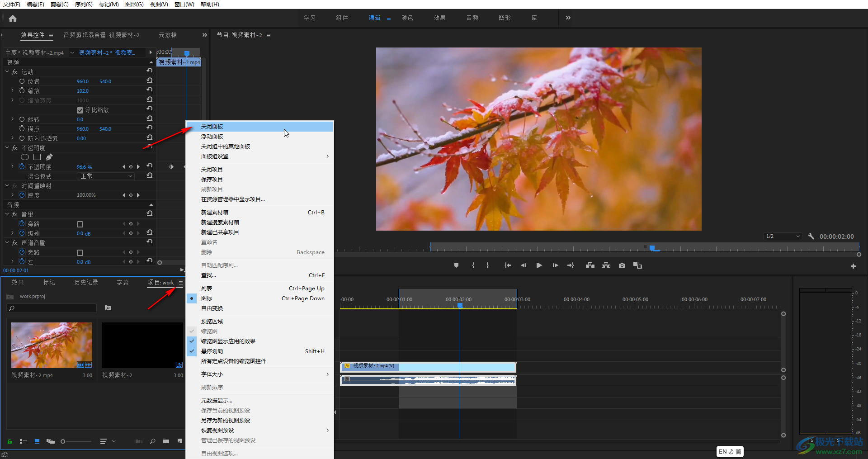Open Program monitor settings wrench
868x459 pixels.
click(811, 236)
